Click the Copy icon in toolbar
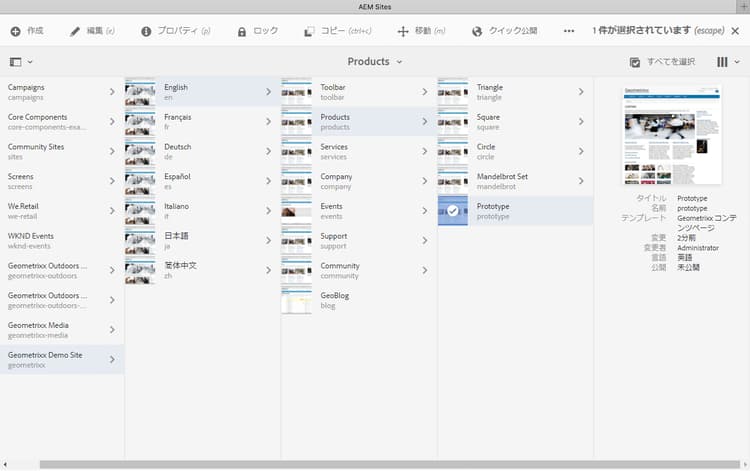750x471 pixels. pos(309,32)
